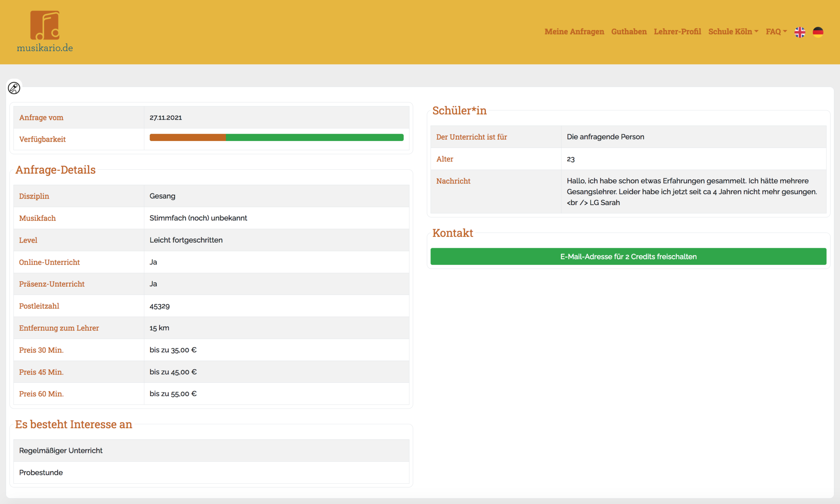Click the Nachricht message text

[x=692, y=192]
